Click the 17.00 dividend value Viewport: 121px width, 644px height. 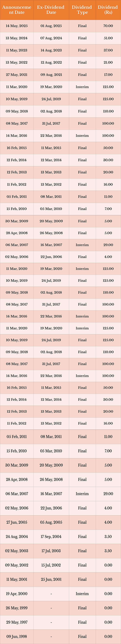point(108,75)
